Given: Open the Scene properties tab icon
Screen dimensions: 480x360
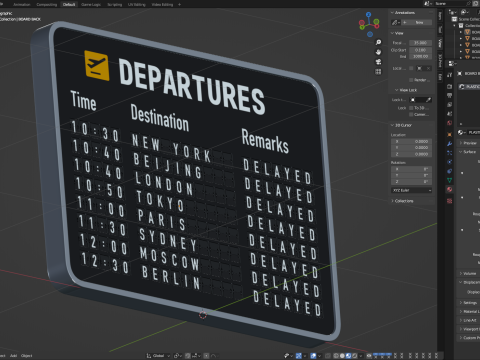Looking at the screenshot, I should click(450, 113).
